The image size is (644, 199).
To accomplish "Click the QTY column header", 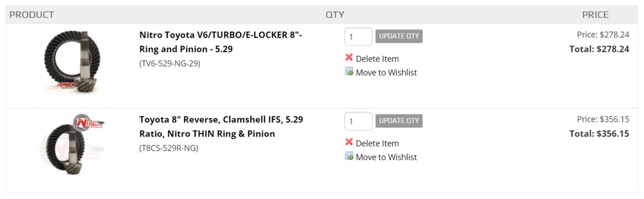I will [x=335, y=15].
